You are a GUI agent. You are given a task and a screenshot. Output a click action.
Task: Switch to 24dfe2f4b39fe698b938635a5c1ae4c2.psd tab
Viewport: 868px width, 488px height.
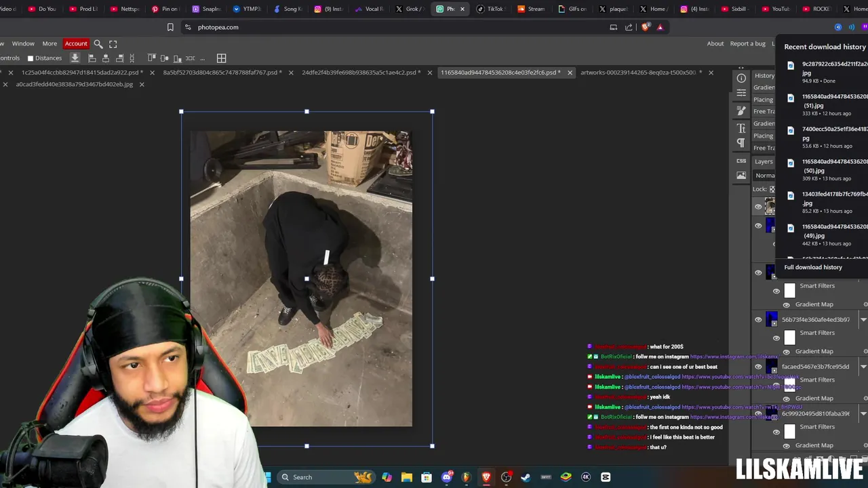click(361, 73)
